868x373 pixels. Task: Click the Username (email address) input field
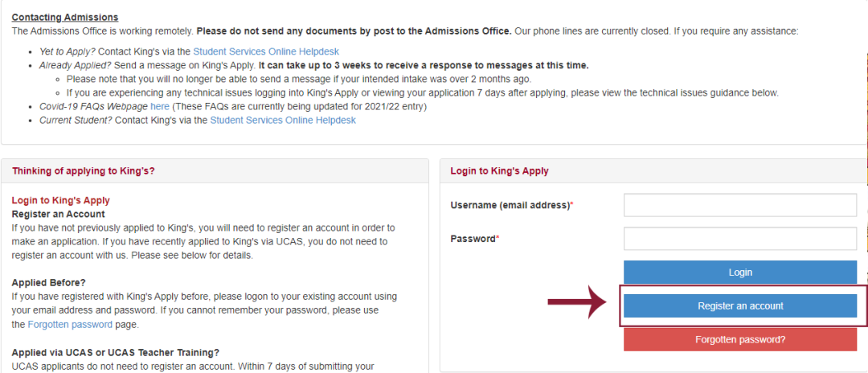tap(739, 205)
